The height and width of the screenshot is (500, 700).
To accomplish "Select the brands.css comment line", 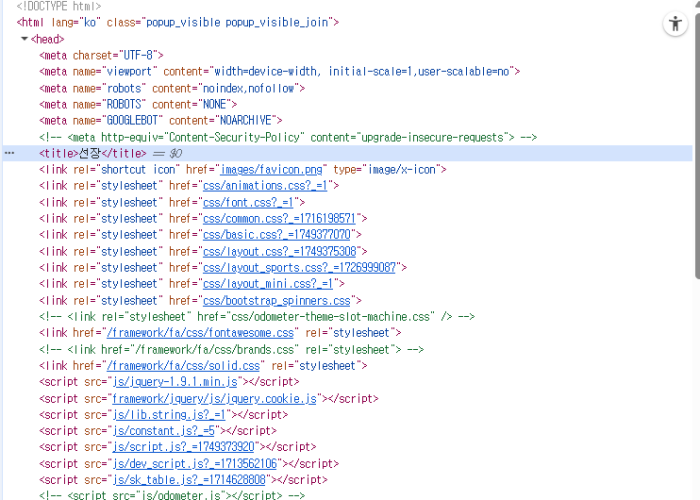I will (231, 350).
